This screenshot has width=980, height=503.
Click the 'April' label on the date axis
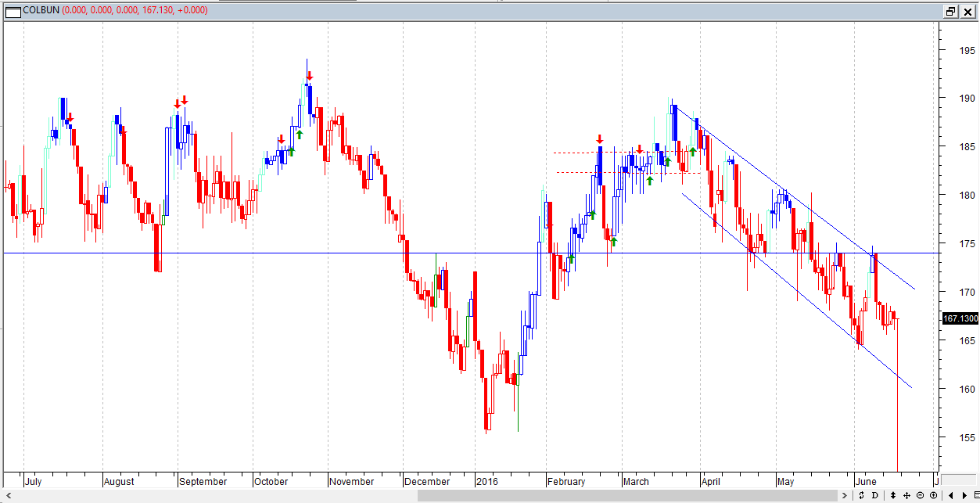[710, 481]
